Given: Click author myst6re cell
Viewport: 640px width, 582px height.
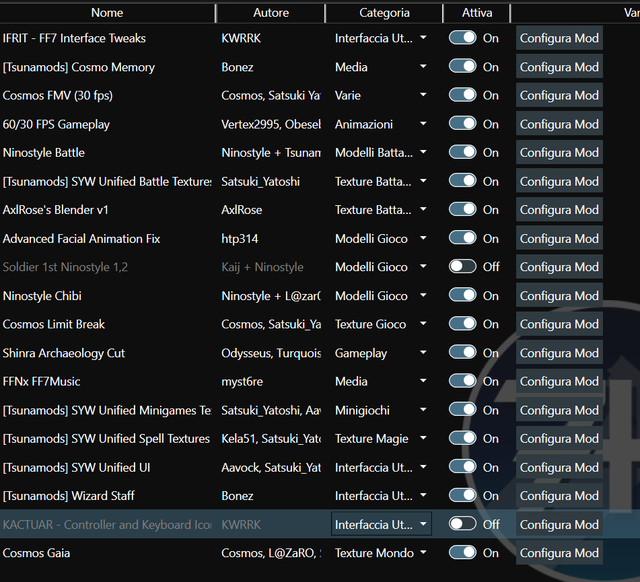Looking at the screenshot, I should tap(242, 381).
